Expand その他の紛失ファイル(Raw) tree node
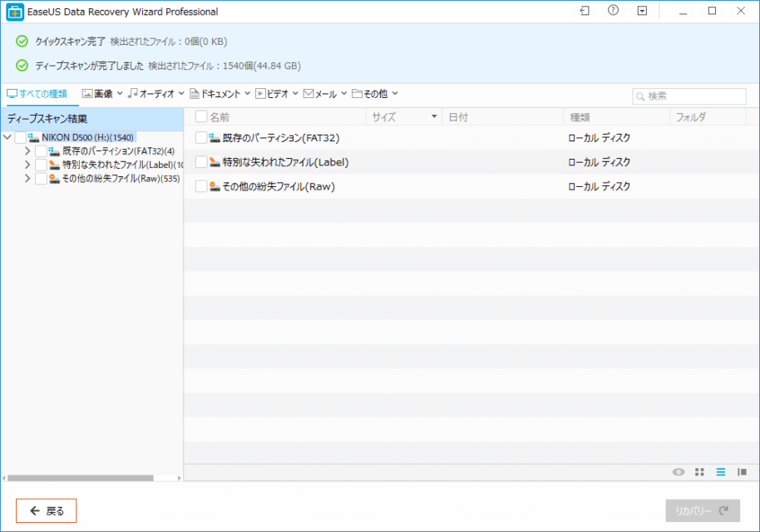 tap(27, 178)
